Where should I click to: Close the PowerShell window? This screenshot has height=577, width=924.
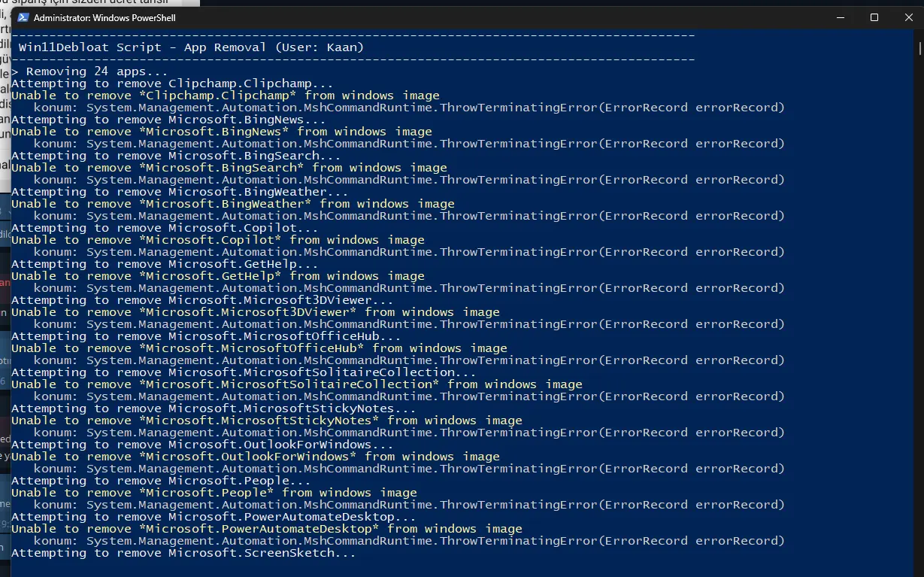[x=907, y=17]
